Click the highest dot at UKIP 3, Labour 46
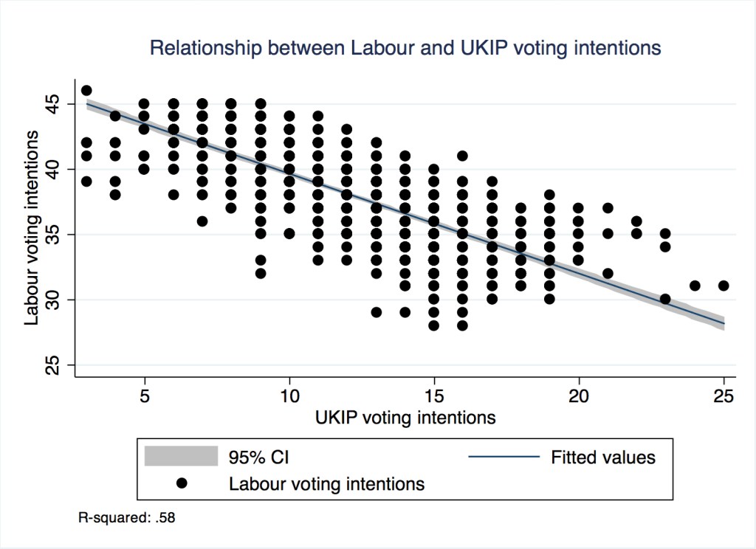756x549 pixels. coord(86,91)
